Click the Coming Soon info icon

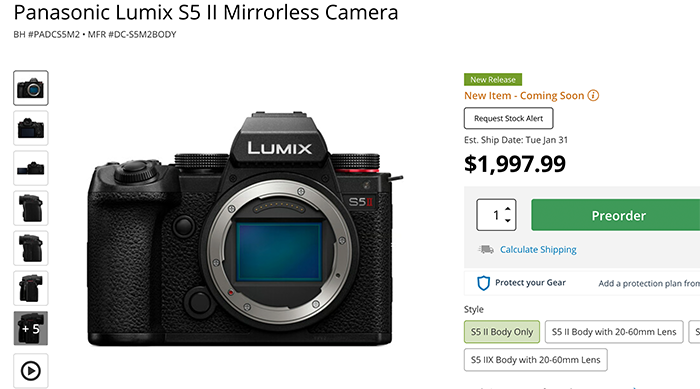pos(593,96)
